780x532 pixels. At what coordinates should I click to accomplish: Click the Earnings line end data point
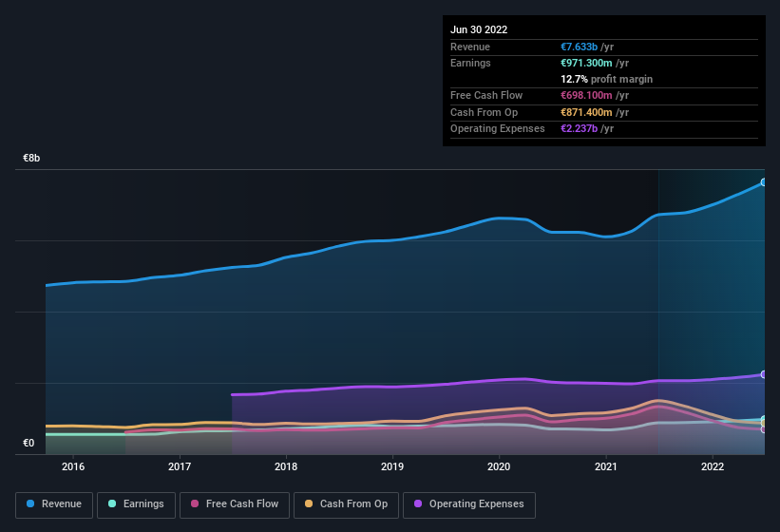click(763, 419)
